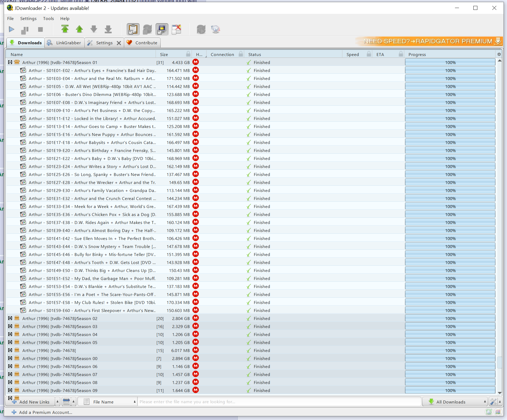Toggle the Speed column lock icon
Screen dimensions: 507x420
369,54
